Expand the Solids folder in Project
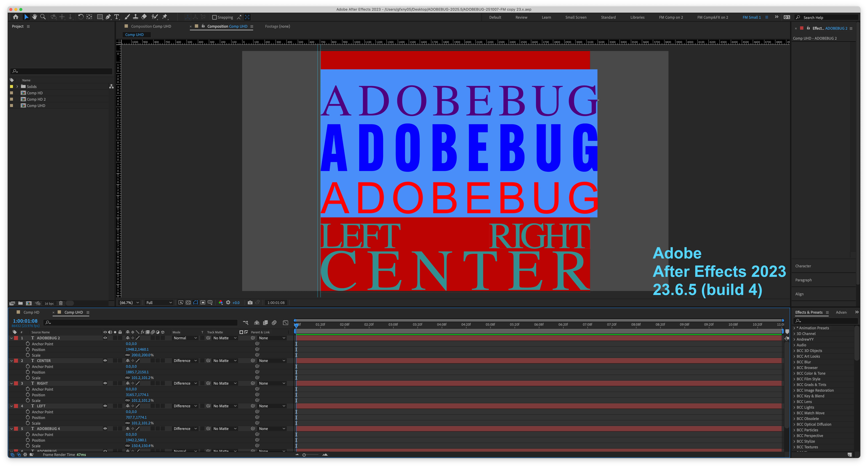Viewport: 868px width, 467px height. (17, 87)
